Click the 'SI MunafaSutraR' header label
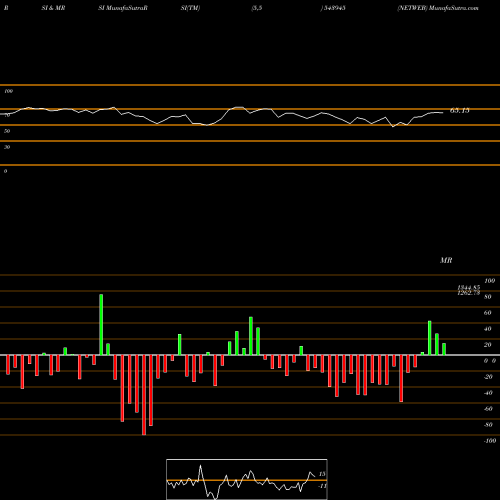Viewport: 500px width, 500px height. 123,8
